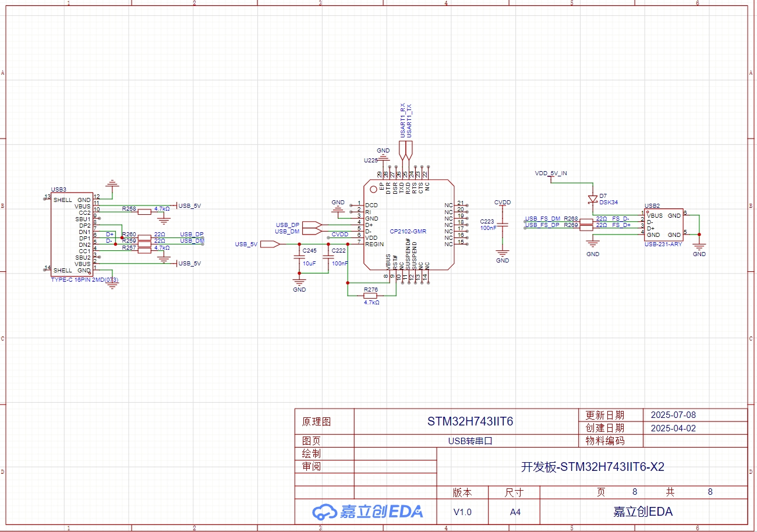Click the C222 100nF capacitor symbol
This screenshot has width=757, height=532.
pyautogui.click(x=328, y=257)
